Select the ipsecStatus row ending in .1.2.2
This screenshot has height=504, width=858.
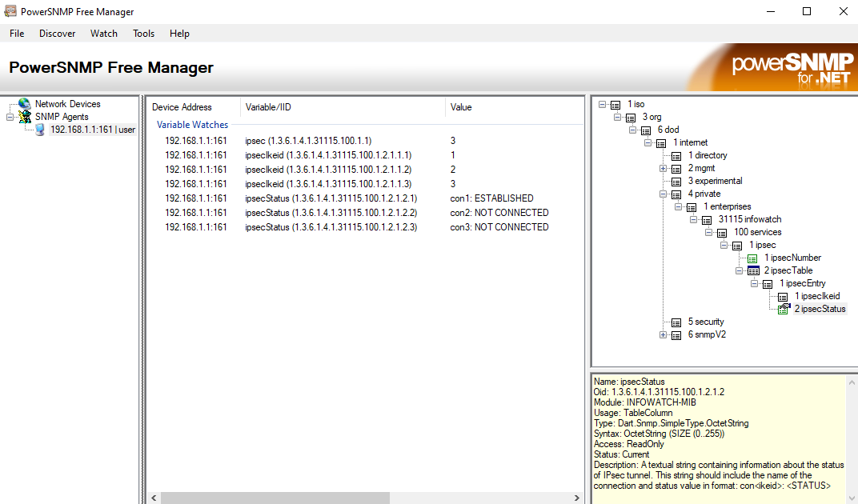coord(364,212)
